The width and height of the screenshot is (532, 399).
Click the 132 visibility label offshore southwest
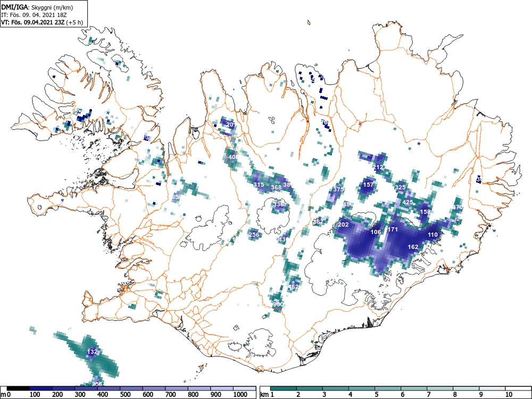93,352
